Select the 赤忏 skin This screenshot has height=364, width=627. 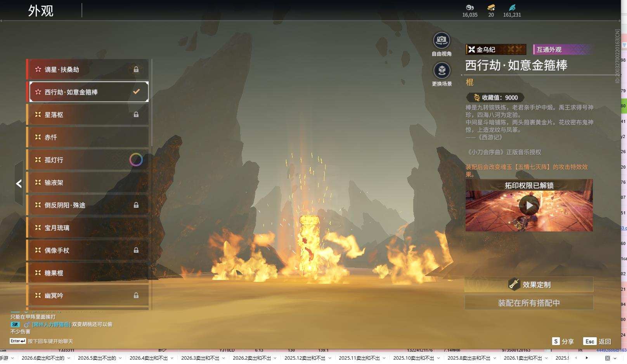click(88, 137)
